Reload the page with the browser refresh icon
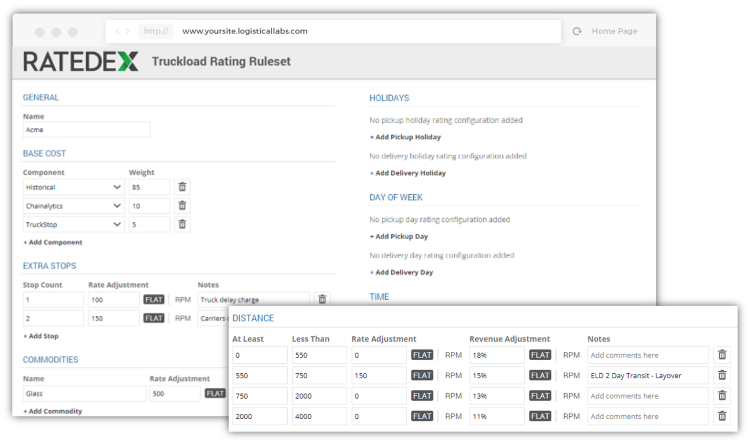The image size is (750, 444). [577, 32]
